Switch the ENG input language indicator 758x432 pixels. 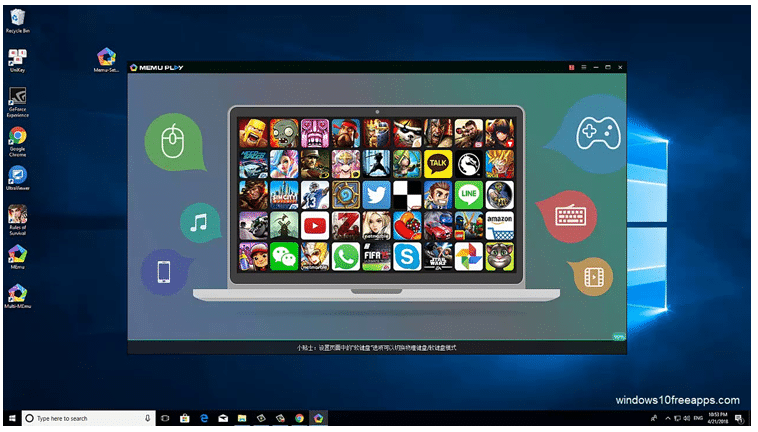(698, 418)
